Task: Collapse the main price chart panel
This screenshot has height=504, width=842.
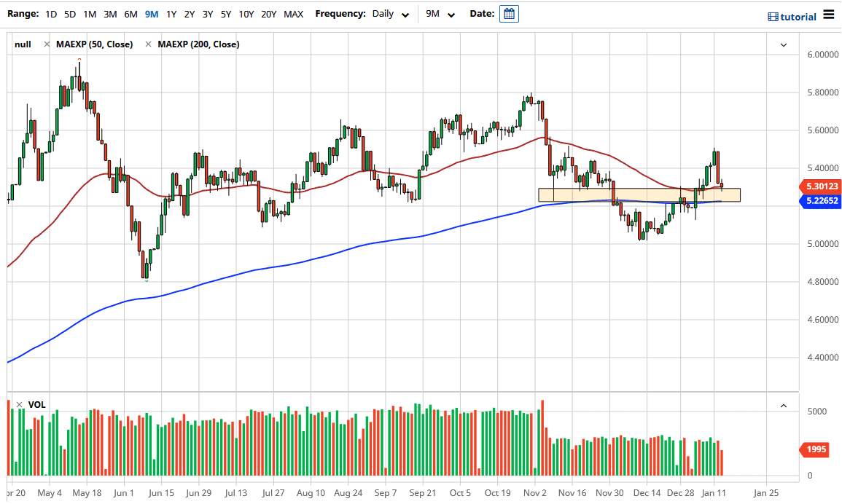Action: 784,44
